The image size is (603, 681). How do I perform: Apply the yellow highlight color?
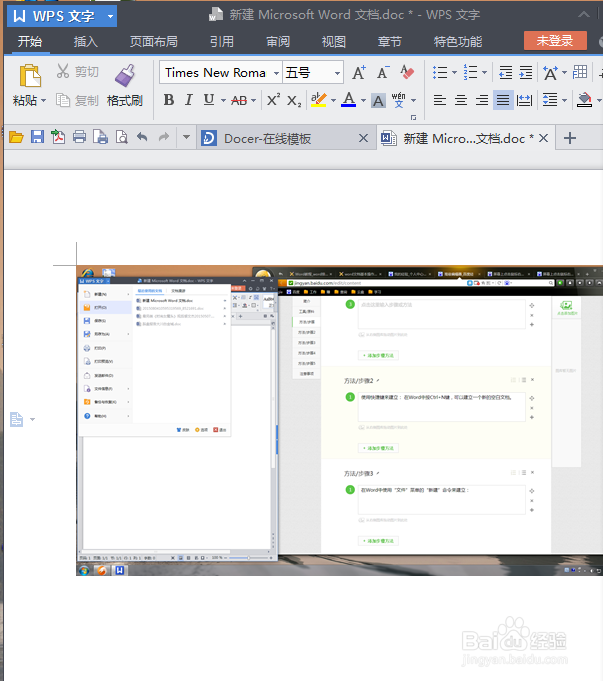[318, 100]
